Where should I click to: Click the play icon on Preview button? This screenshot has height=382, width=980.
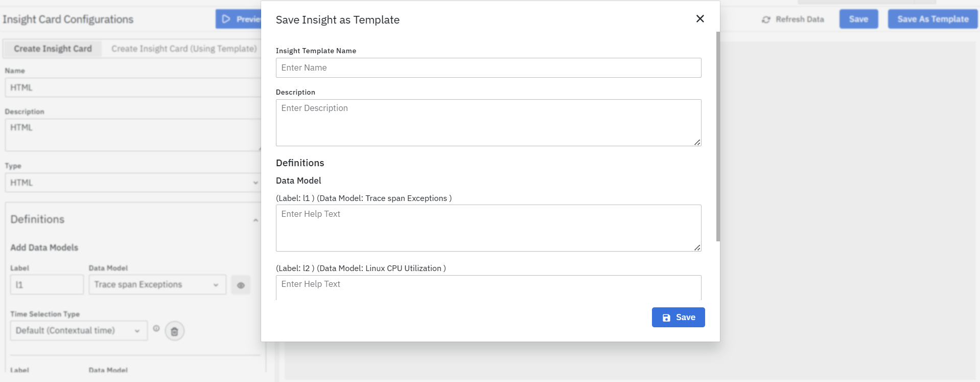pyautogui.click(x=226, y=19)
